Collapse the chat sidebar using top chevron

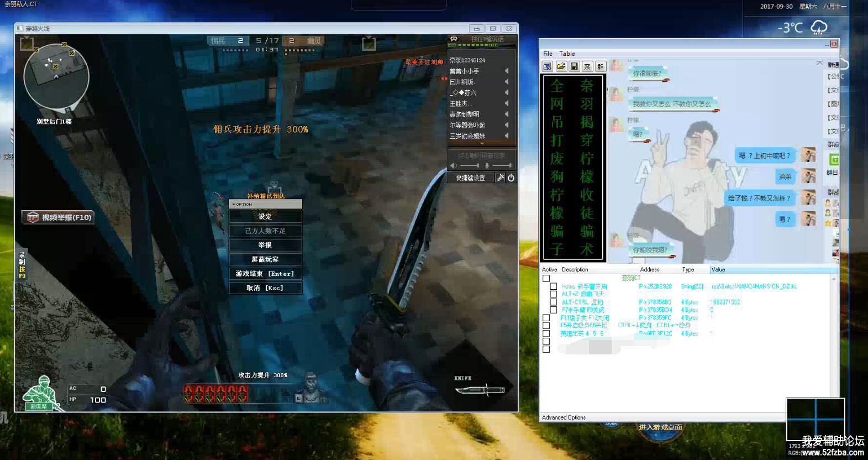[819, 63]
